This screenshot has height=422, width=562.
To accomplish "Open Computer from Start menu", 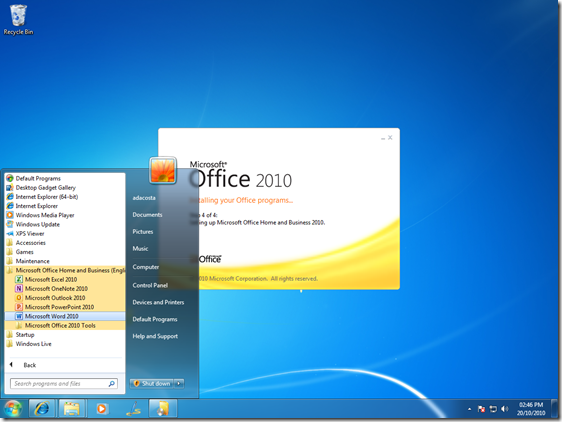I will tap(146, 267).
